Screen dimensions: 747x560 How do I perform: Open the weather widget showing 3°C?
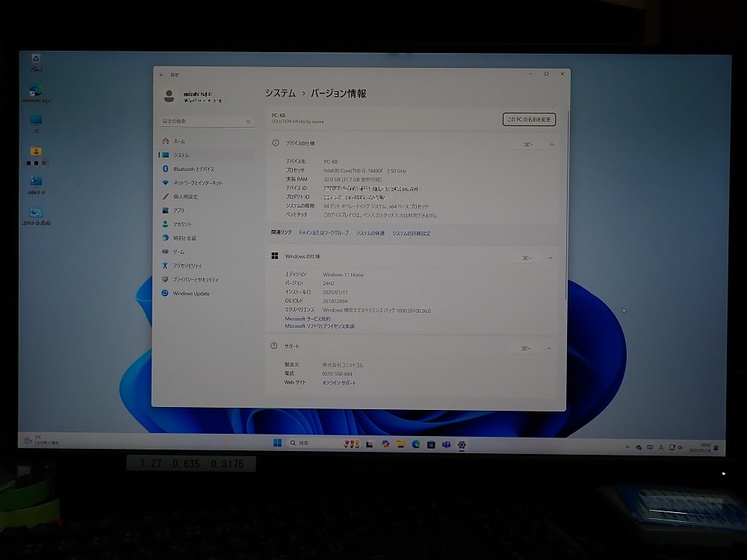(42, 440)
